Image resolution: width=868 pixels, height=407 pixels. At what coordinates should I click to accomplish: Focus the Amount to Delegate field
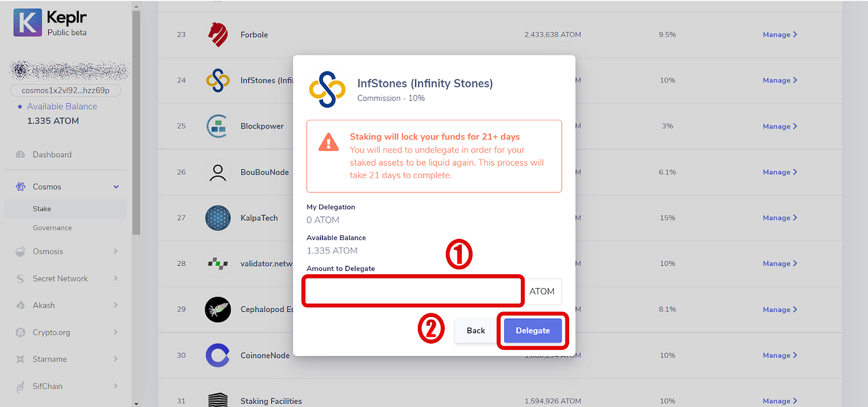414,291
